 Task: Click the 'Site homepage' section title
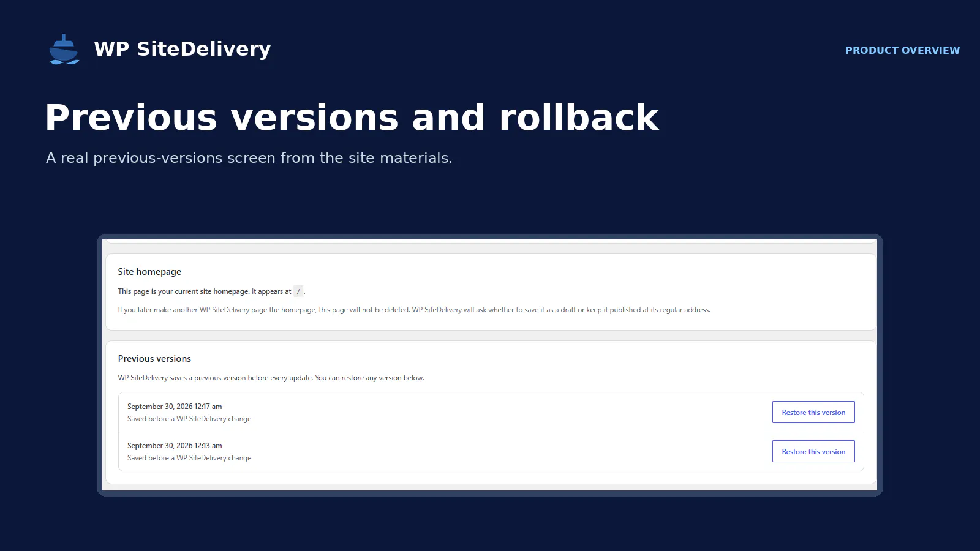149,272
